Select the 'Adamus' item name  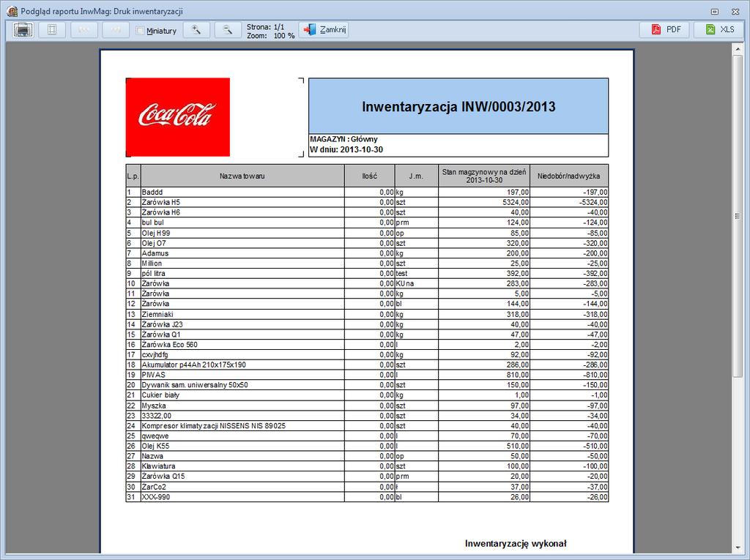155,253
